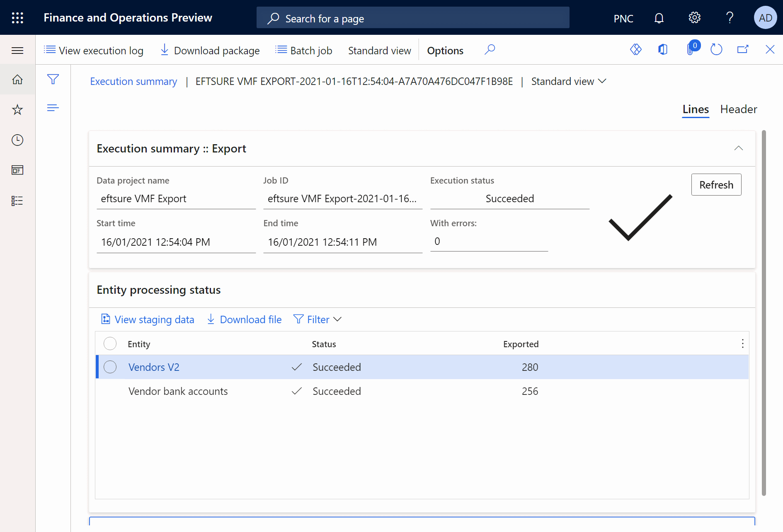The height and width of the screenshot is (532, 783).
Task: Open grid options three-dot menu
Action: click(x=742, y=343)
